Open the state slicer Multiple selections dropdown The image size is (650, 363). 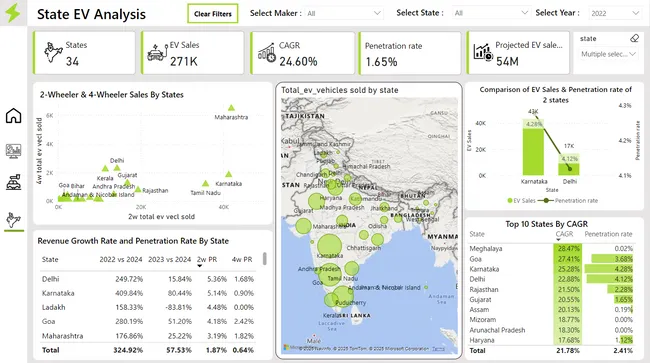click(608, 54)
